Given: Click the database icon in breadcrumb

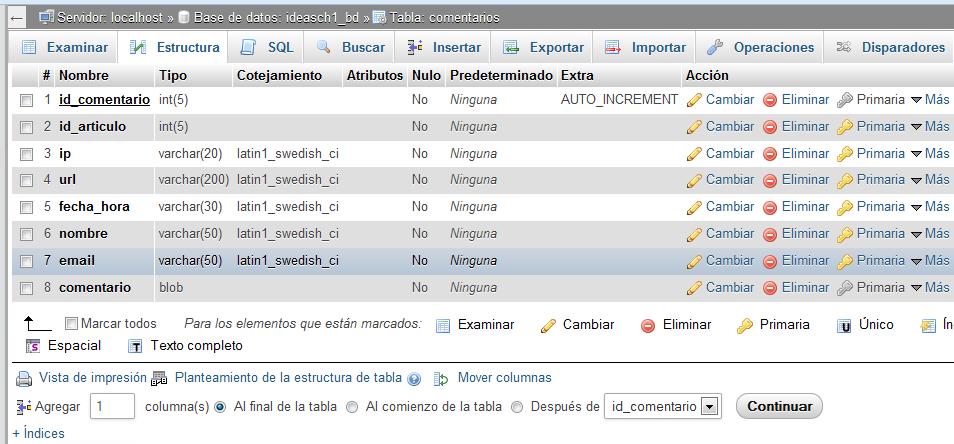Looking at the screenshot, I should click(x=184, y=18).
